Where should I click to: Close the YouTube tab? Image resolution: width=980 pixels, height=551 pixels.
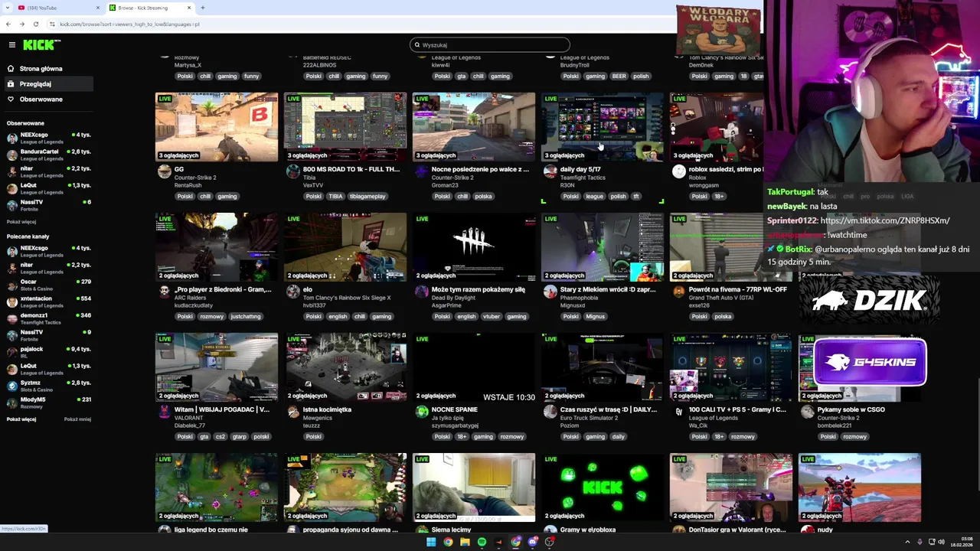pyautogui.click(x=97, y=8)
